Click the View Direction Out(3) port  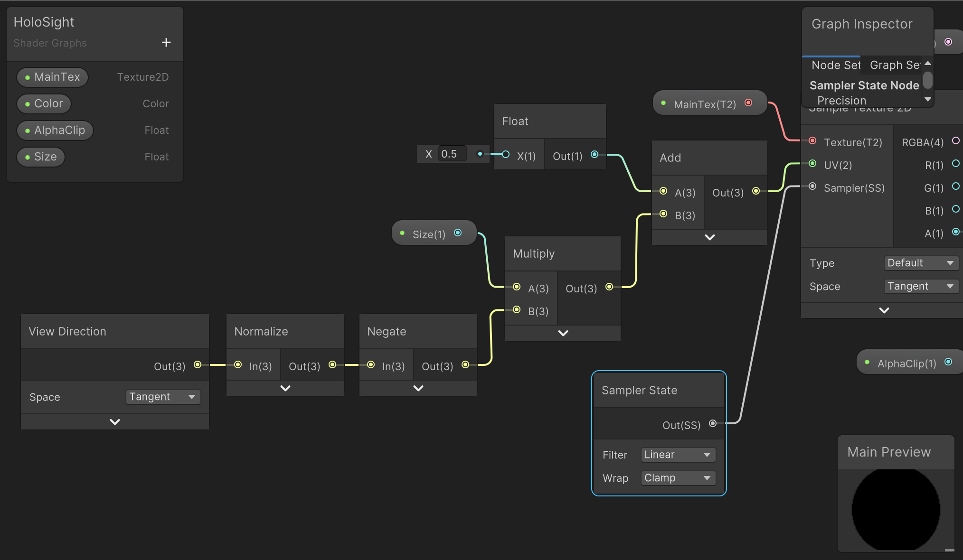[198, 365]
